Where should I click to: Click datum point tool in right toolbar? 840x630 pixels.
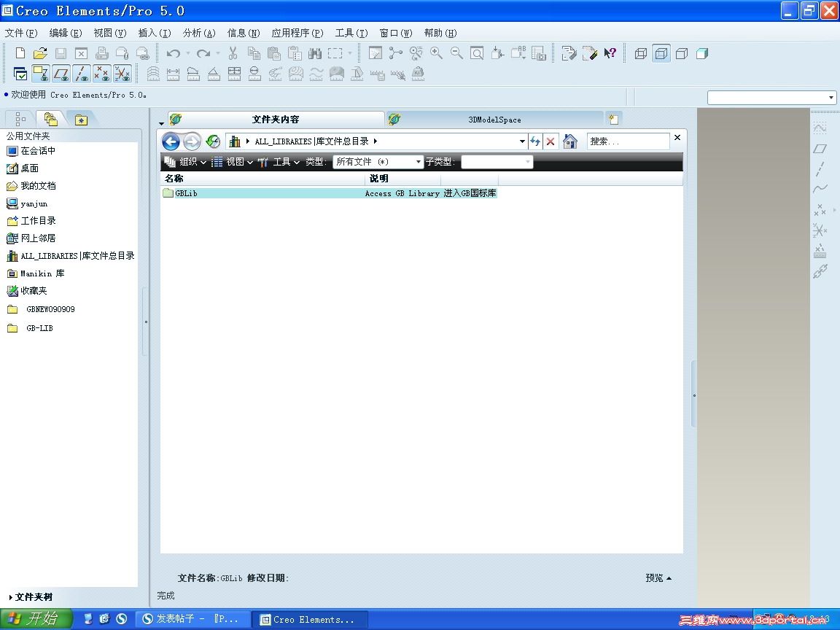coord(820,210)
